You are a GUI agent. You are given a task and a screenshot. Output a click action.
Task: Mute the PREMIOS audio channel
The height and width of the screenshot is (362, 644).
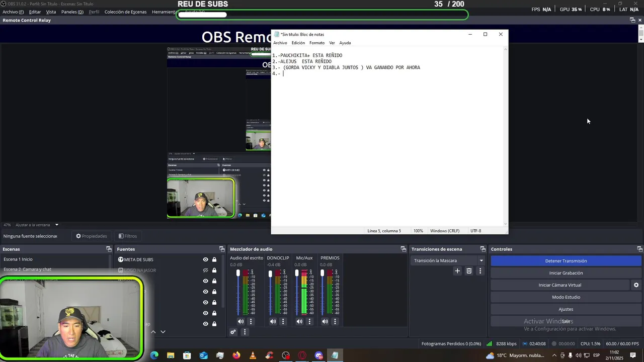[325, 322]
